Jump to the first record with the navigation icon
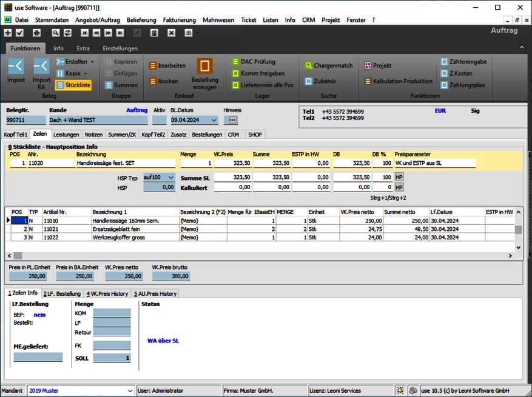Viewport: 532px width, 397px height. [x=84, y=33]
